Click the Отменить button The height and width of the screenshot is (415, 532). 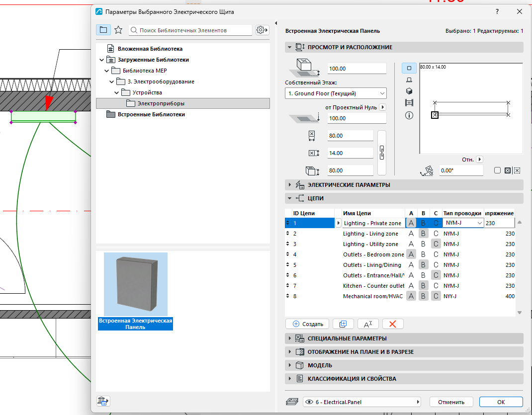451,402
